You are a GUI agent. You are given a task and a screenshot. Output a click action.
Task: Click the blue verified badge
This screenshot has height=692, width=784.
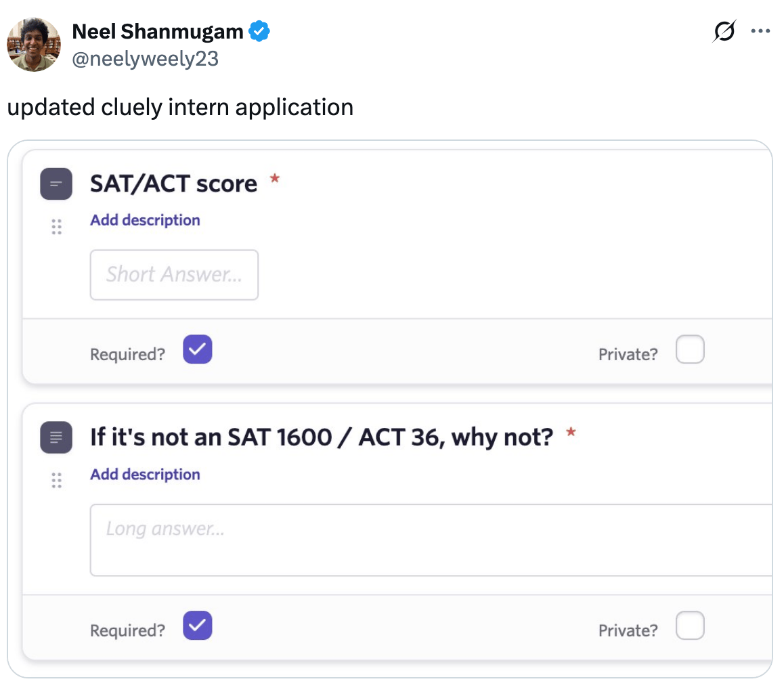point(260,31)
